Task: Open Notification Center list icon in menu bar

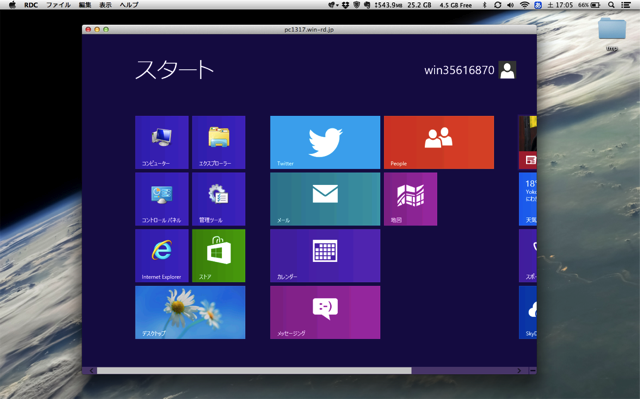Action: [x=625, y=5]
